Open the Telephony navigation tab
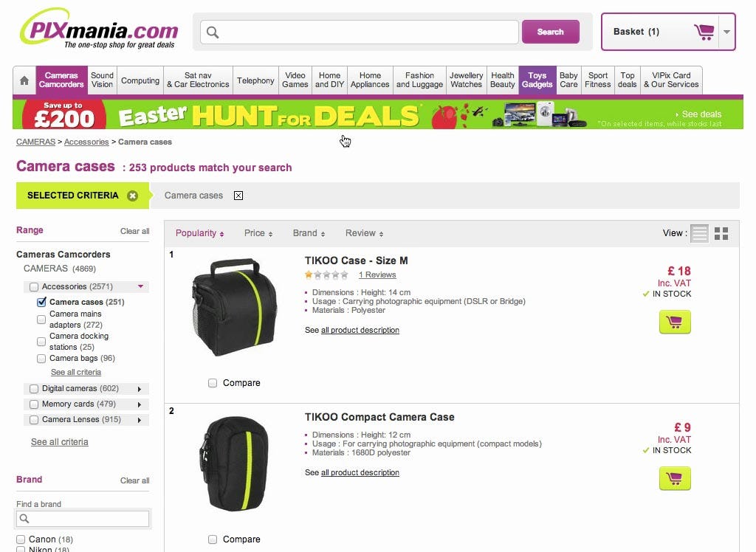 click(255, 80)
